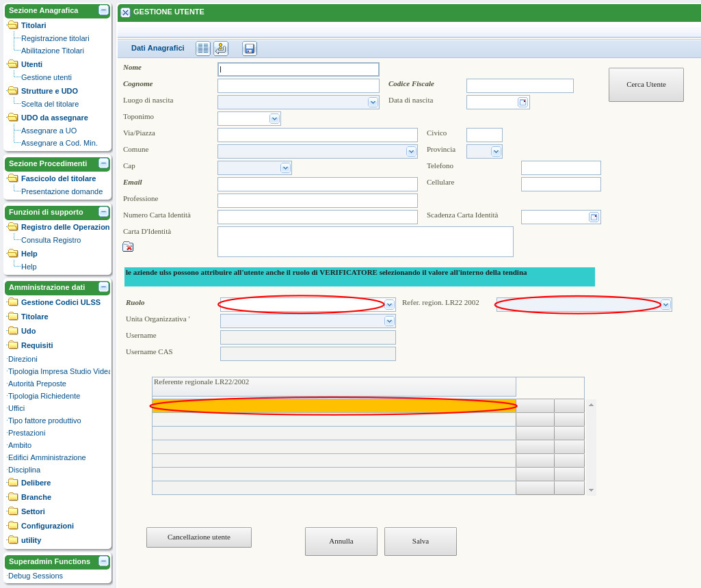Open the Provincia dropdown

point(496,152)
